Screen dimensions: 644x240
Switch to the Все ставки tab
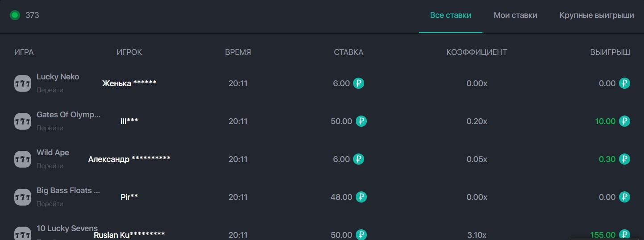(x=450, y=15)
